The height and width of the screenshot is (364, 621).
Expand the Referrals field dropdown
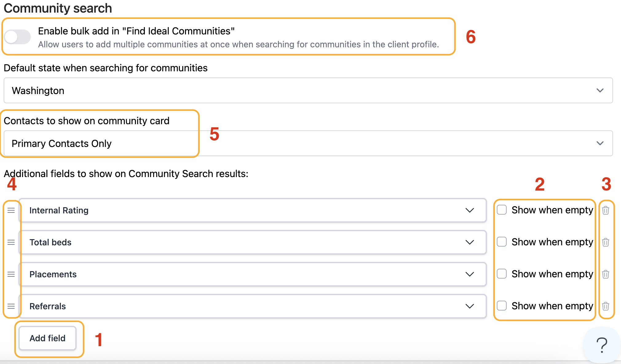tap(252, 306)
